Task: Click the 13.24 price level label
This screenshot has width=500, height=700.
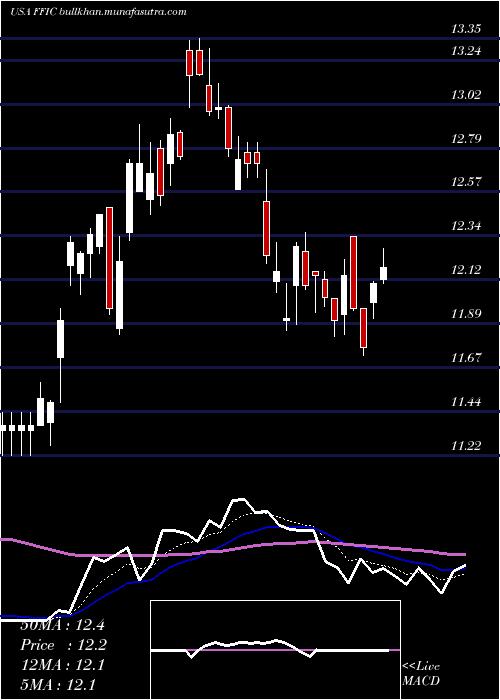Action: (466, 51)
